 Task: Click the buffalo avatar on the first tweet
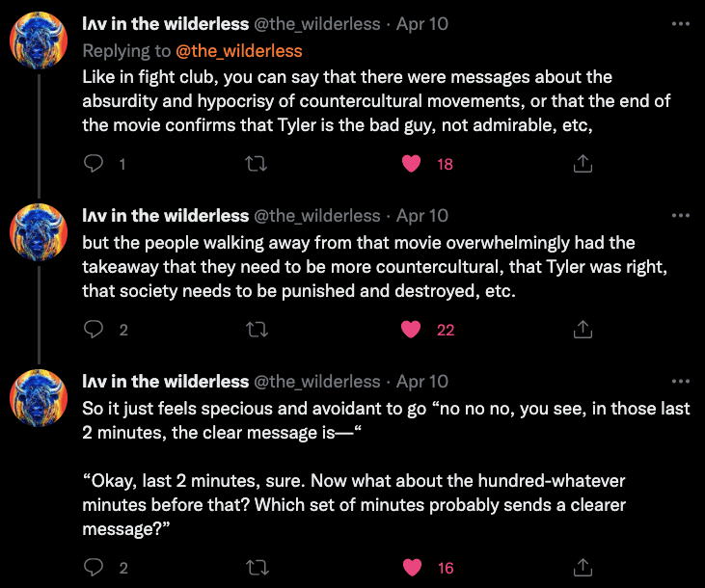click(39, 41)
